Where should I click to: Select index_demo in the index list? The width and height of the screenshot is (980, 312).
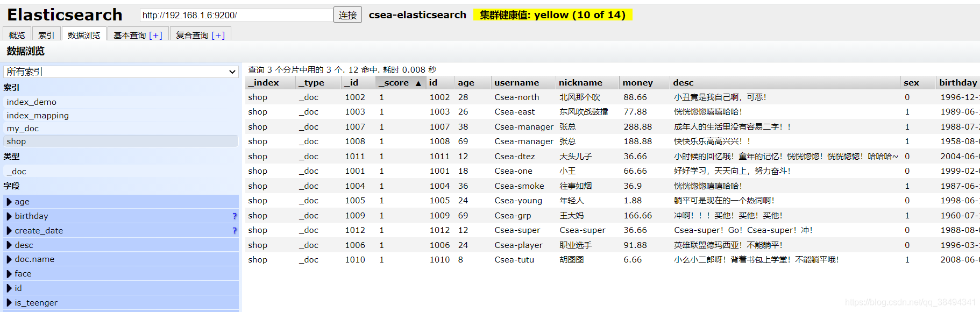tap(121, 102)
